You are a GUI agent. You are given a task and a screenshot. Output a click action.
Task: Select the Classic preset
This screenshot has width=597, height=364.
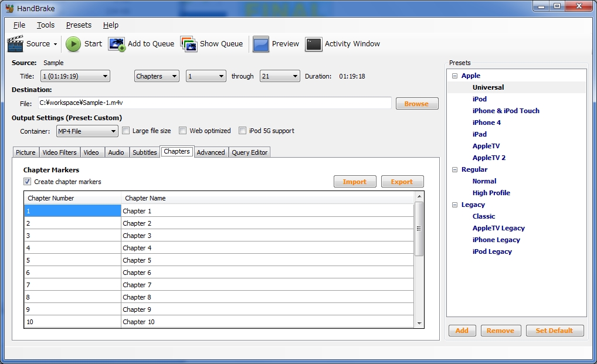[x=484, y=216]
